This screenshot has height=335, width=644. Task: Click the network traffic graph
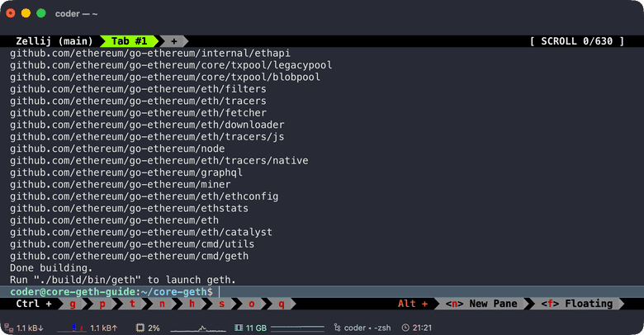tap(72, 328)
